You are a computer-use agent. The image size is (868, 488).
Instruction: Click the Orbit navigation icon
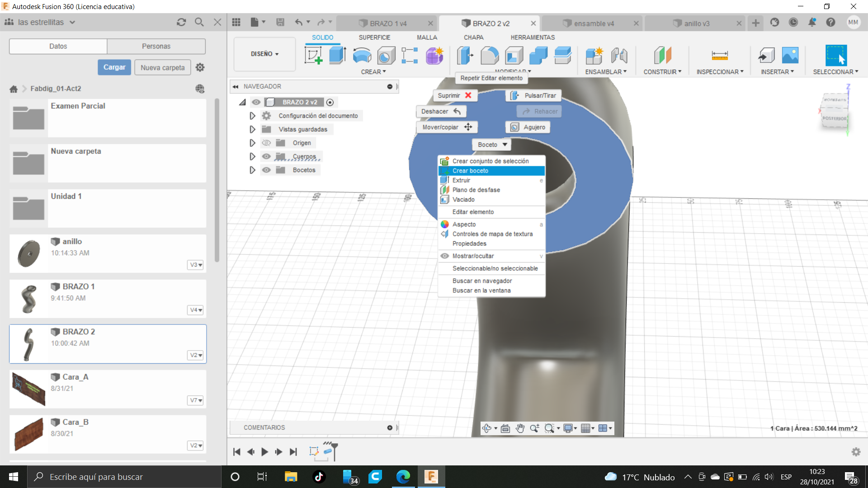click(x=487, y=428)
